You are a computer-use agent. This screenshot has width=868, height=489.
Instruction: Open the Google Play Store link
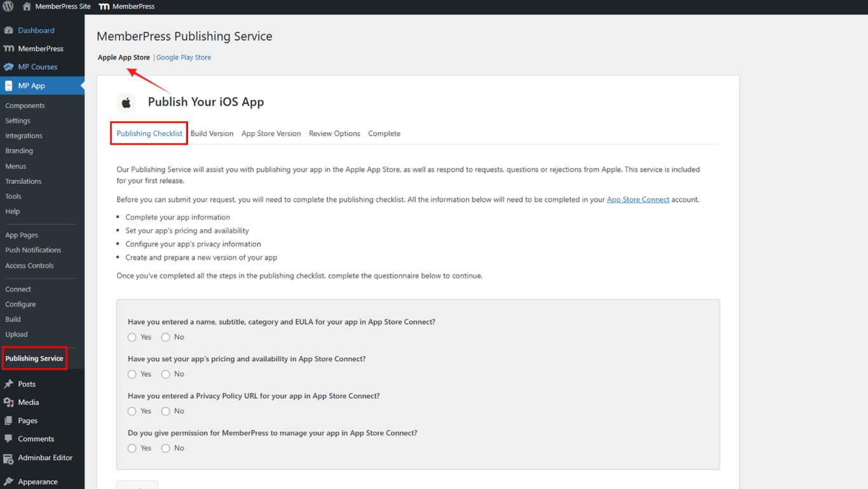click(x=184, y=57)
